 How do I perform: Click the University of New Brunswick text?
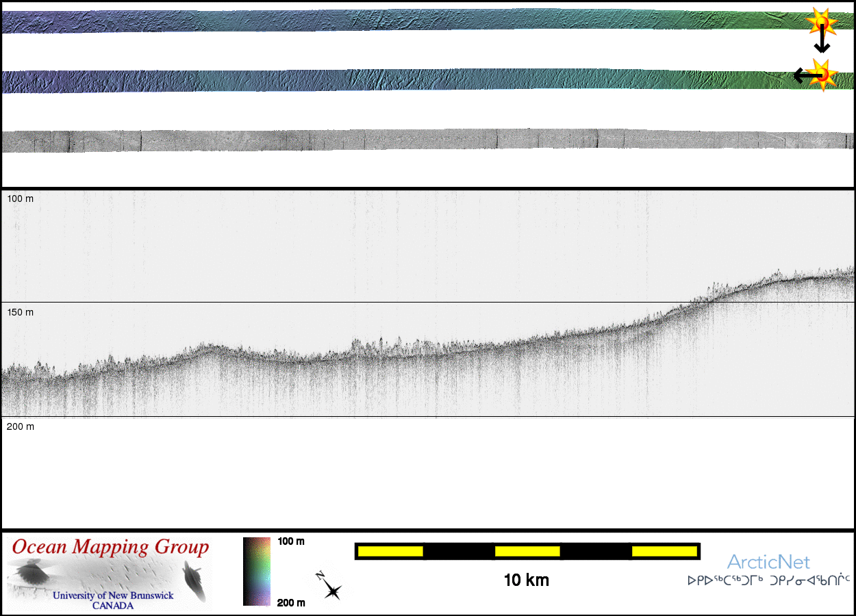(x=113, y=595)
